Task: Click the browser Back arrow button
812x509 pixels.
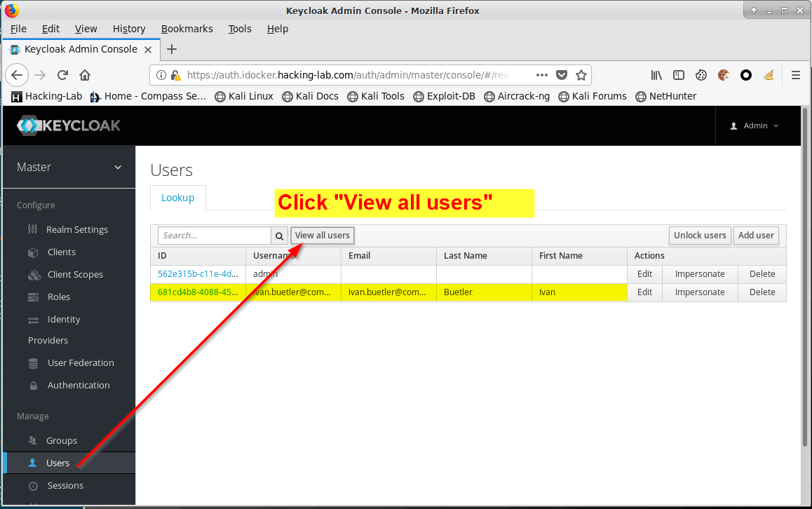Action: [x=17, y=75]
